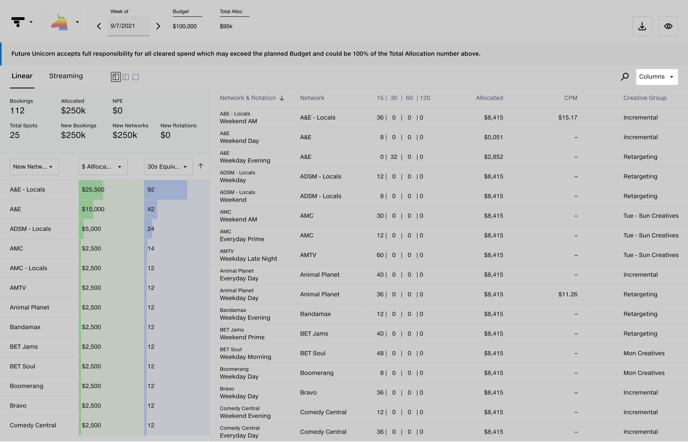The image size is (688, 442).
Task: Open Bandamax Weekday Evening row
Action: coord(449,314)
